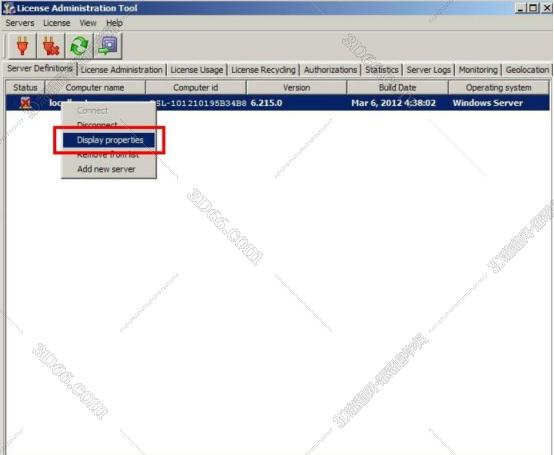Click the connect plug toolbar icon
Image resolution: width=554 pixels, height=455 pixels.
[22, 45]
